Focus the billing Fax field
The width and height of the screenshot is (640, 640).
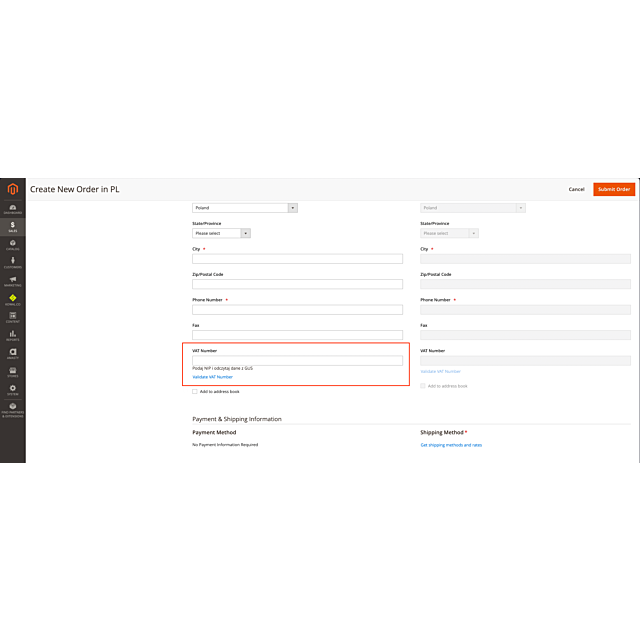pos(297,335)
